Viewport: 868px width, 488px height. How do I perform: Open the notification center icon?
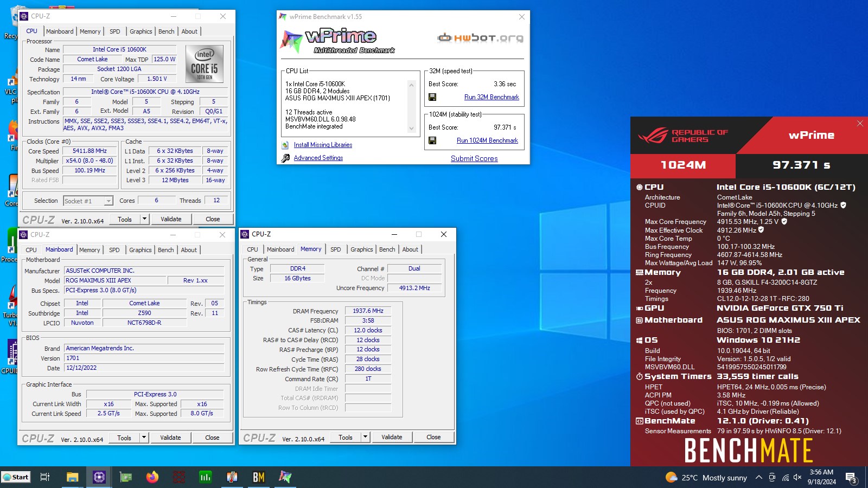(x=851, y=478)
